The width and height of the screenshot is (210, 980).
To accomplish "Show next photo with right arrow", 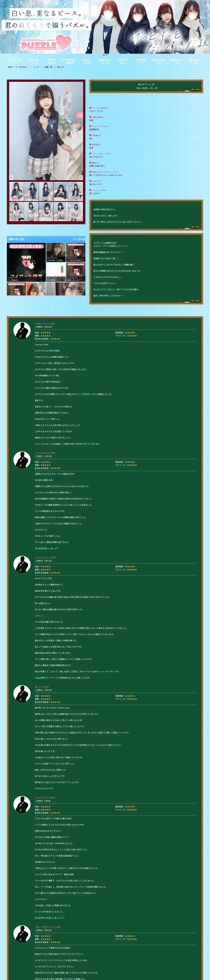I will tap(81, 178).
